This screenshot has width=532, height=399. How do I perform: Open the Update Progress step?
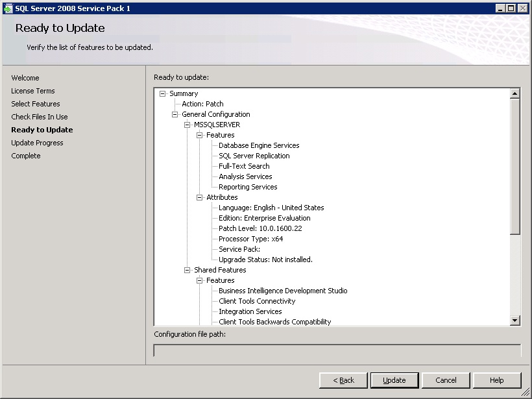click(37, 143)
